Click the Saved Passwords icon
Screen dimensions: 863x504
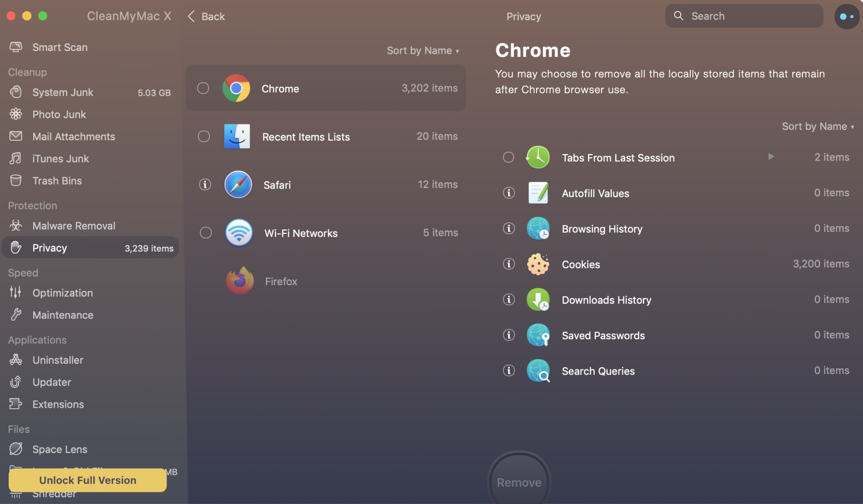click(x=538, y=335)
